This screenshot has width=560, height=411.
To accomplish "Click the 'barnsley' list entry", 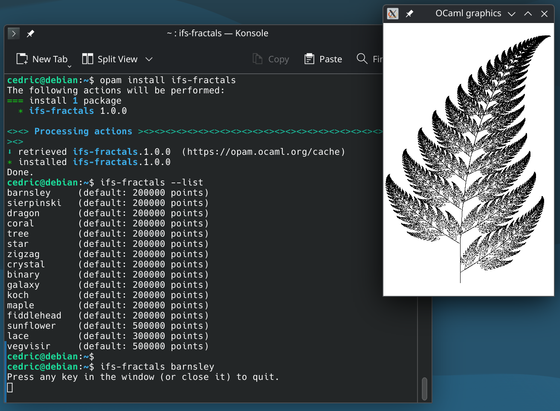I will 29,193.
